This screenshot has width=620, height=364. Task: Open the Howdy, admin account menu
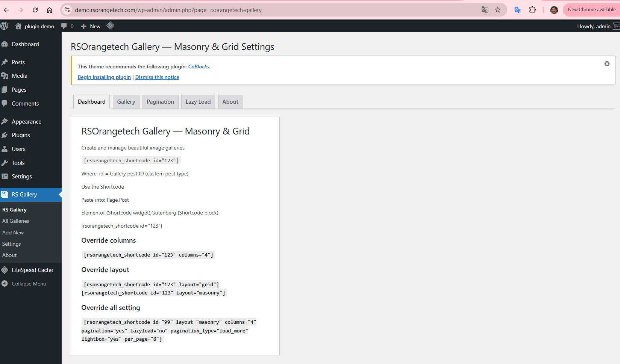pos(598,26)
